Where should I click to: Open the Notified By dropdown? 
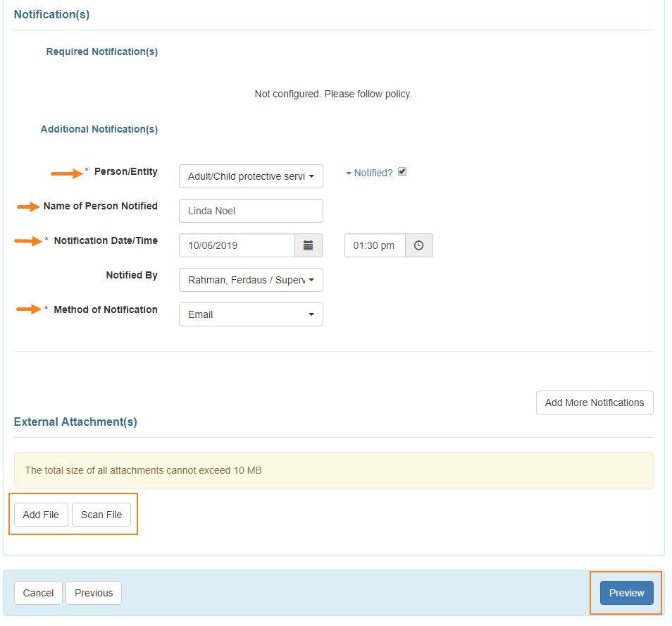[x=251, y=280]
